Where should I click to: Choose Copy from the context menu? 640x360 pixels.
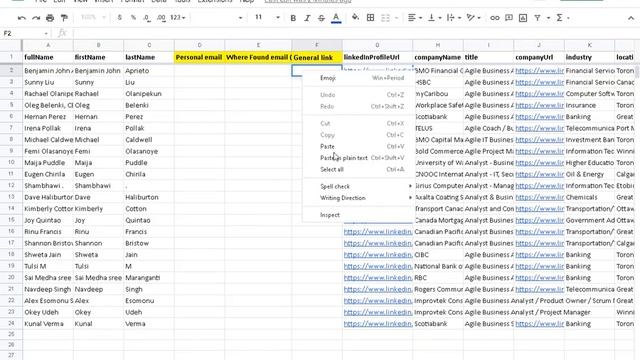click(359, 135)
